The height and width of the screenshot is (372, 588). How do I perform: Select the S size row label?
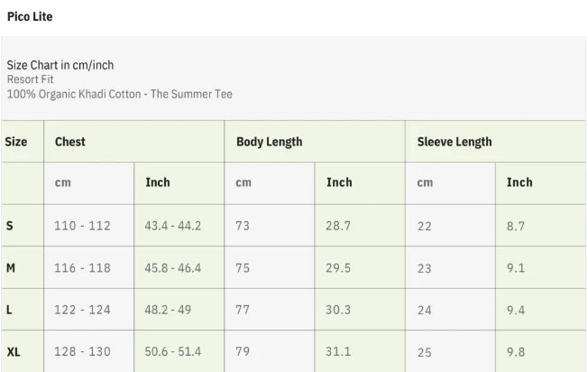pyautogui.click(x=10, y=226)
